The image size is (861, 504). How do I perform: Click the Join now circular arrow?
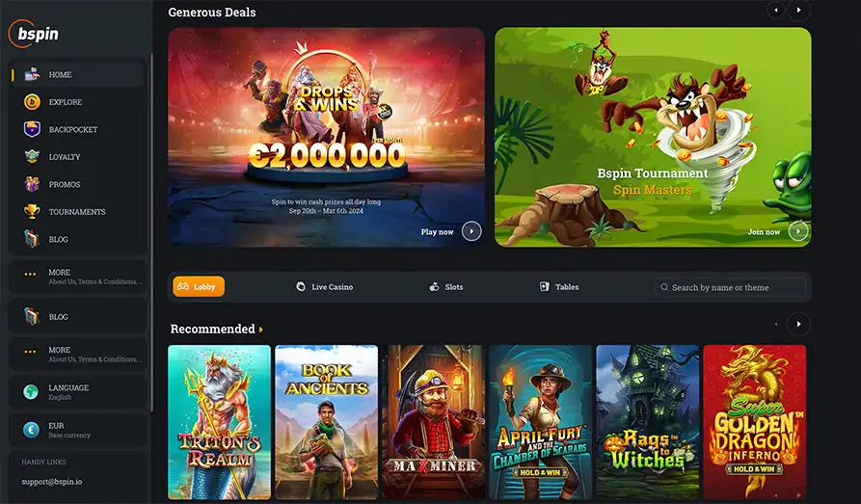pyautogui.click(x=798, y=231)
